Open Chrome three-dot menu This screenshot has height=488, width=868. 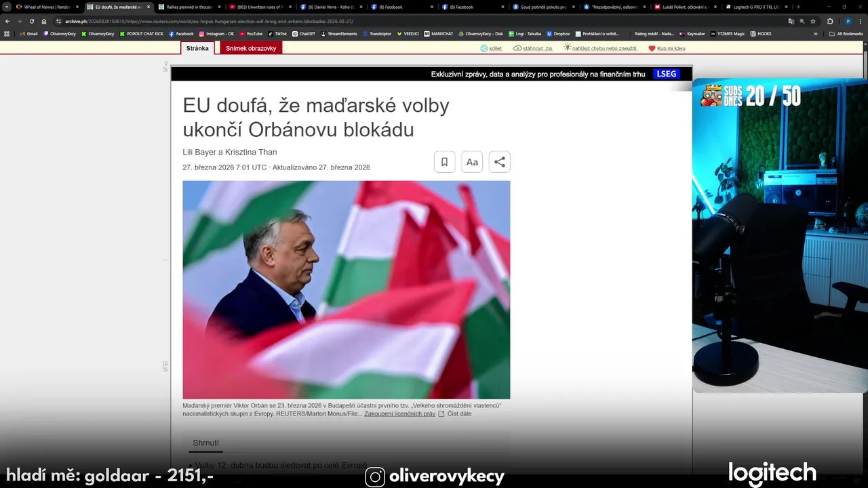click(861, 21)
